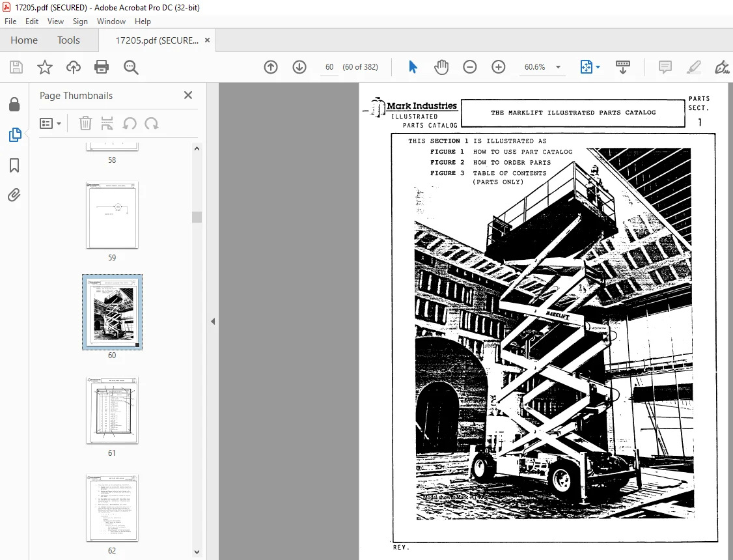The image size is (733, 560).
Task: Click the fit page view icon
Action: coord(587,67)
